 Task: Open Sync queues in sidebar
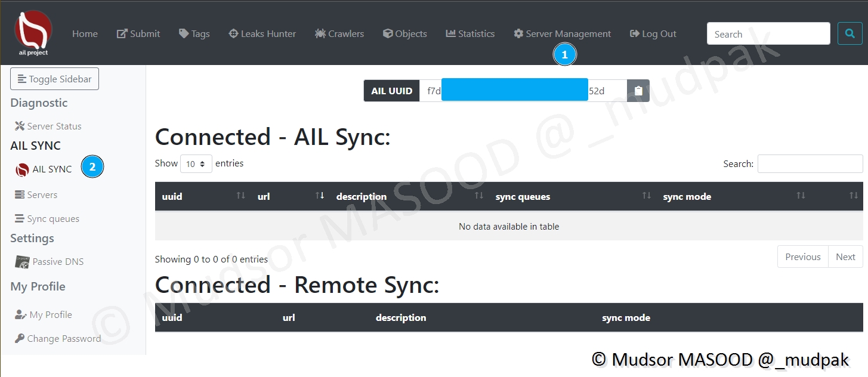52,219
